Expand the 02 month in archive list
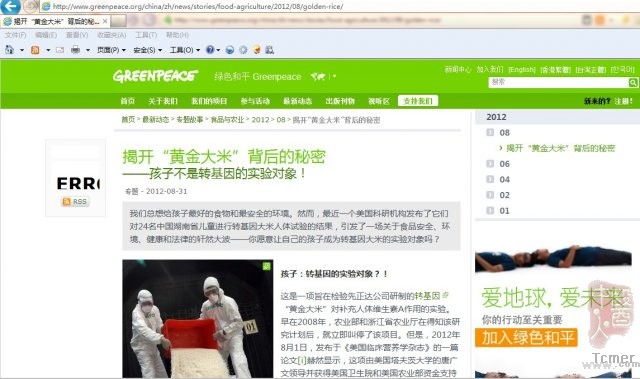Viewport: 640px width, 379px height. tap(490, 195)
